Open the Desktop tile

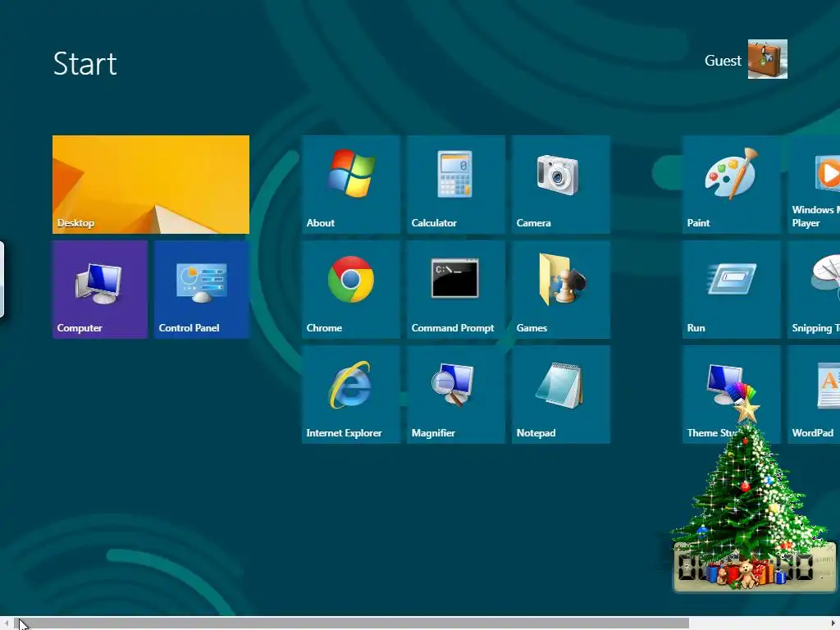(x=151, y=185)
